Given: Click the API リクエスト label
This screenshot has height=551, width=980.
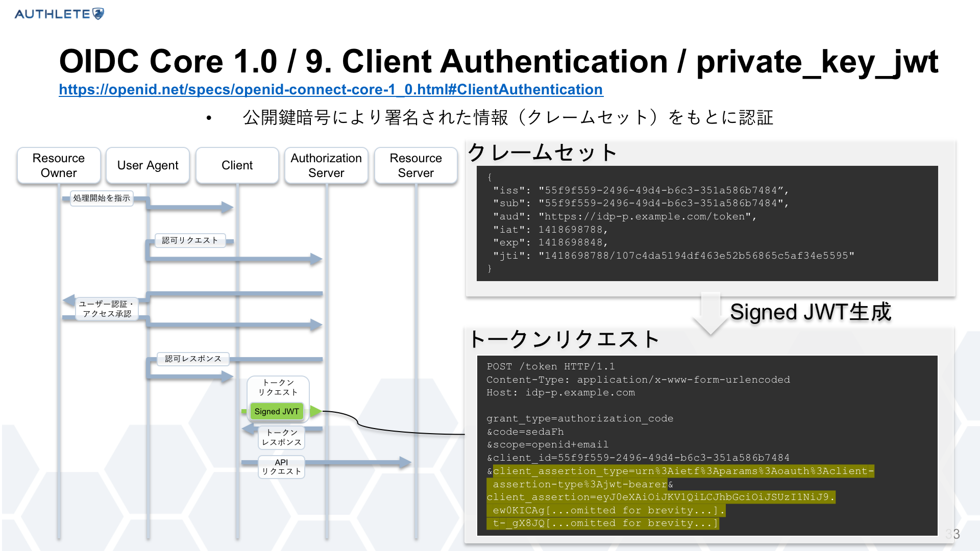Looking at the screenshot, I should tap(281, 467).
